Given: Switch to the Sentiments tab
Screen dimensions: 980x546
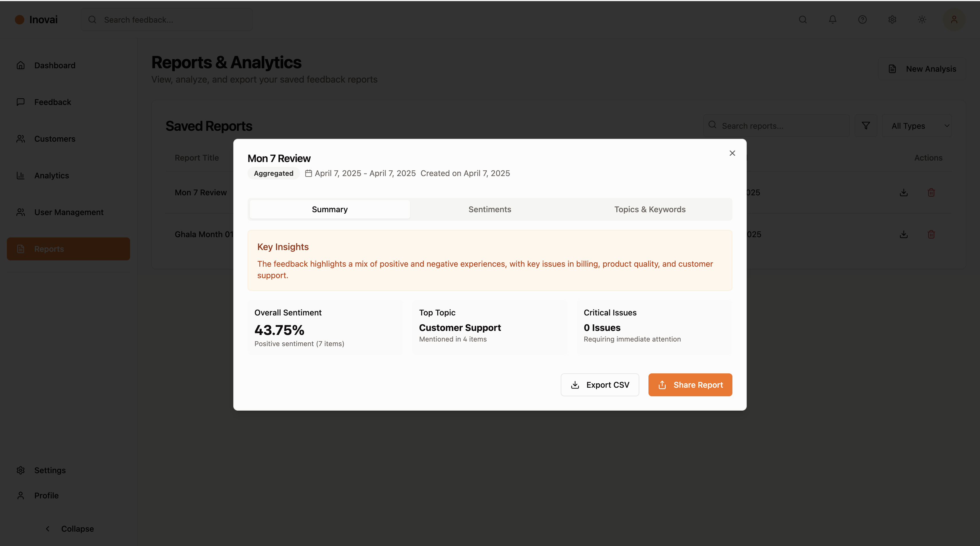Looking at the screenshot, I should (490, 209).
